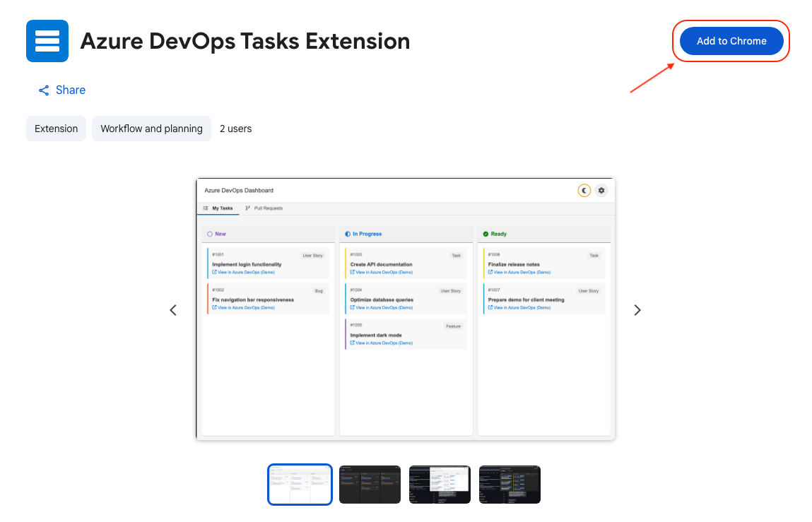Select third screenshot thumbnail
Viewport: 812px width, 522px height.
click(440, 484)
